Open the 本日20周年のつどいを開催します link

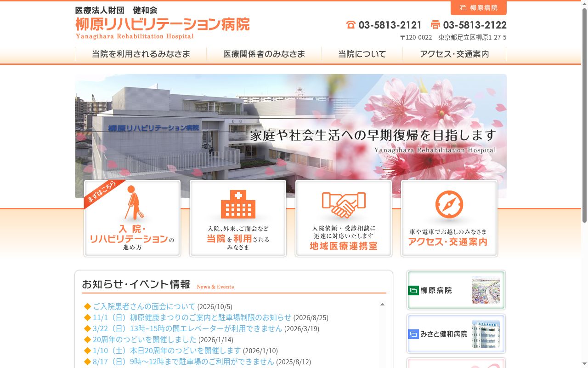click(167, 351)
